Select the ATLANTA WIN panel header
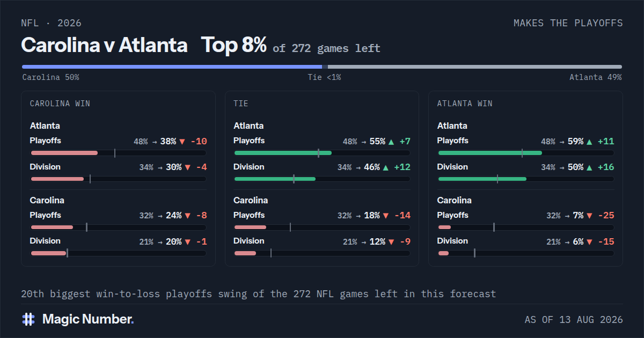Screen dimensions: 644x338 coord(465,104)
